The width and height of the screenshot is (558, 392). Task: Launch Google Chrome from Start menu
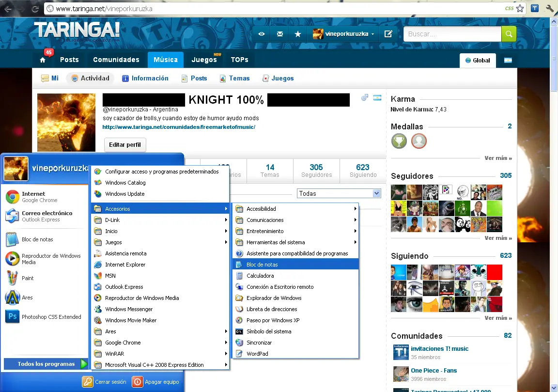(46, 197)
